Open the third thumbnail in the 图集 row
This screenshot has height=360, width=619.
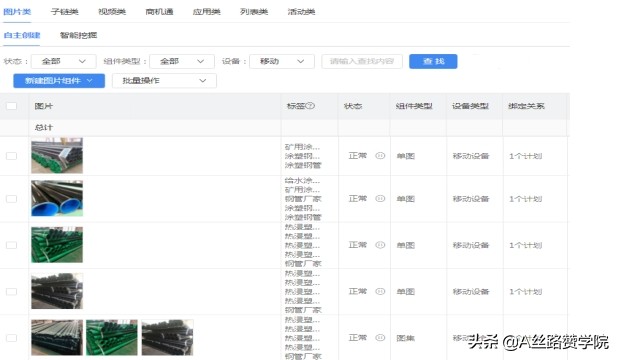[x=167, y=338]
